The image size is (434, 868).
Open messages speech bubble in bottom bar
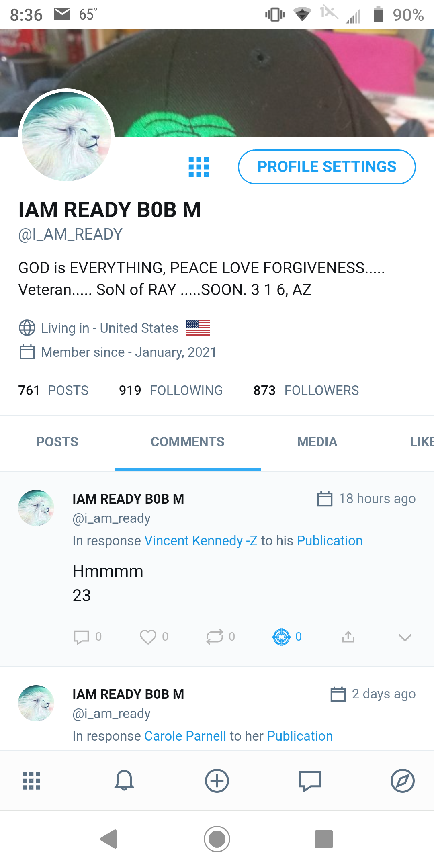[310, 781]
